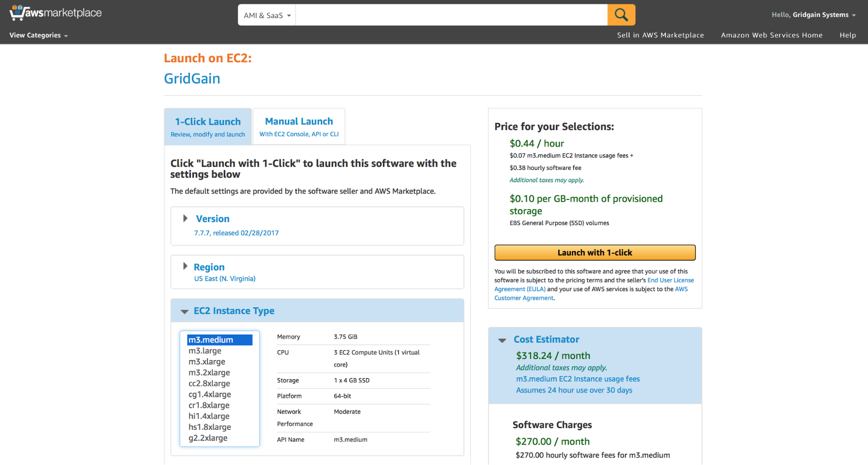Click the 64-bit platform value
The height and width of the screenshot is (465, 868).
(x=343, y=396)
